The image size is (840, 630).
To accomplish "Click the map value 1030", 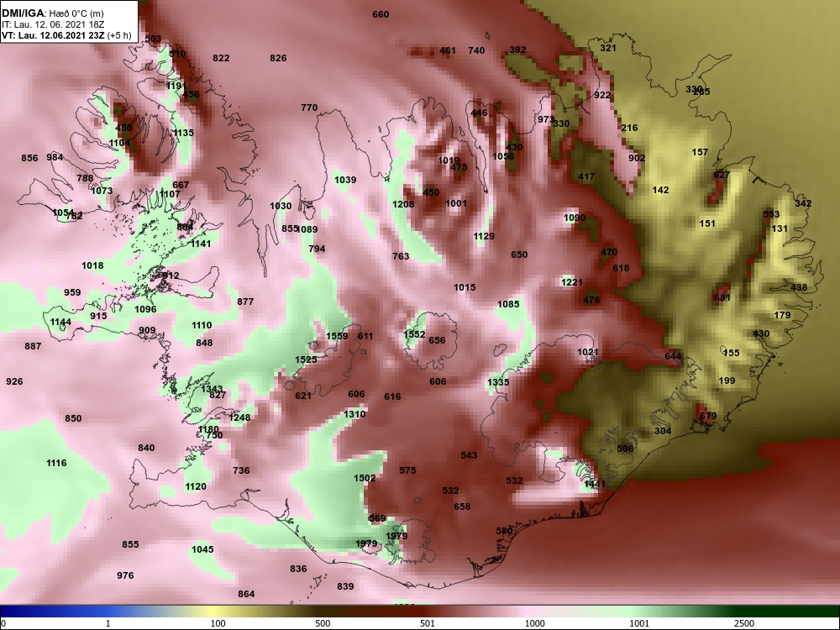I will pos(281,206).
